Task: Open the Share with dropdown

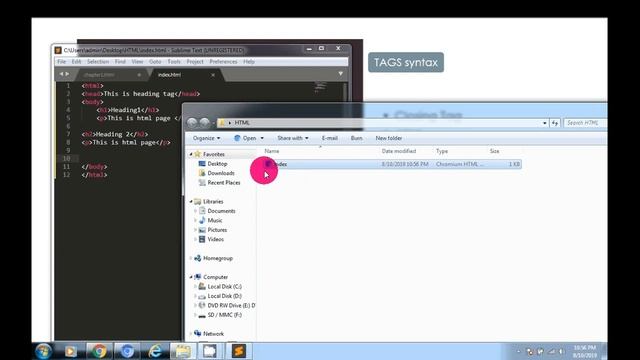Action: [x=293, y=138]
